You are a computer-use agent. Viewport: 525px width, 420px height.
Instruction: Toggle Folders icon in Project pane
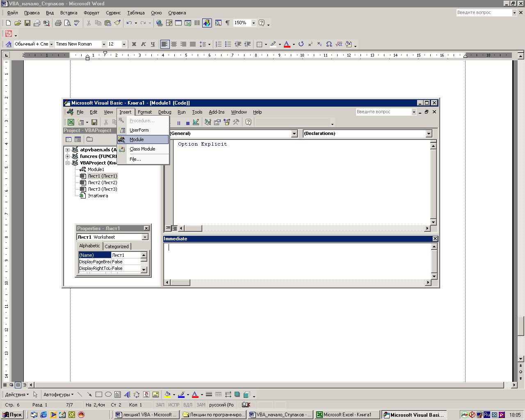pyautogui.click(x=90, y=139)
